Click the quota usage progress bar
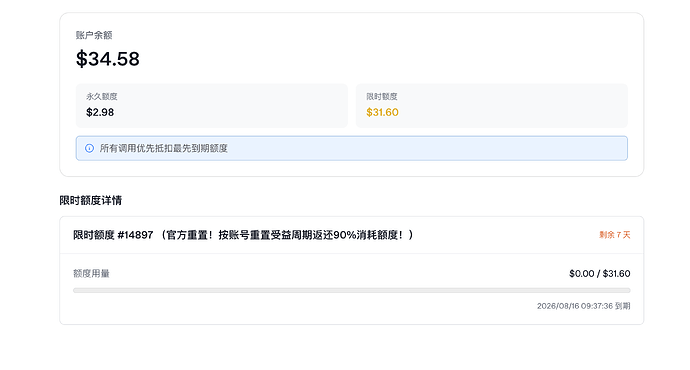This screenshot has height=370, width=690. coord(352,290)
